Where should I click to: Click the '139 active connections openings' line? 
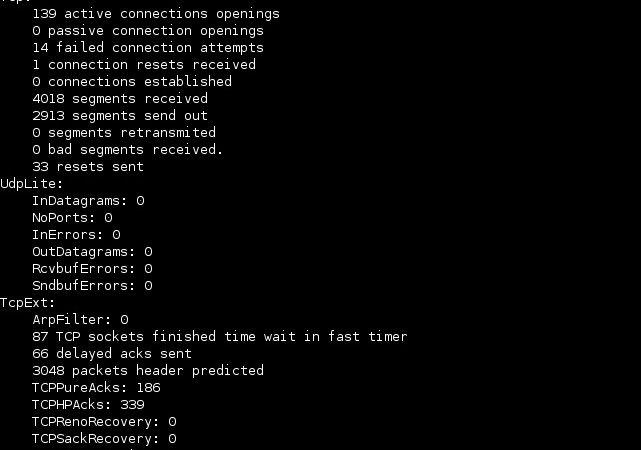pos(156,14)
